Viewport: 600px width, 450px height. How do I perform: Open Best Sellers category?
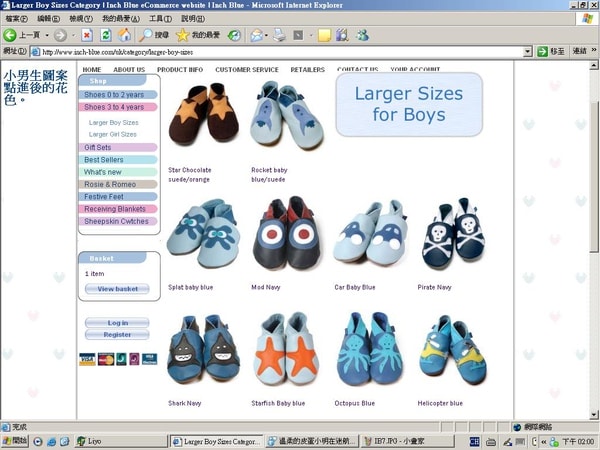click(118, 160)
